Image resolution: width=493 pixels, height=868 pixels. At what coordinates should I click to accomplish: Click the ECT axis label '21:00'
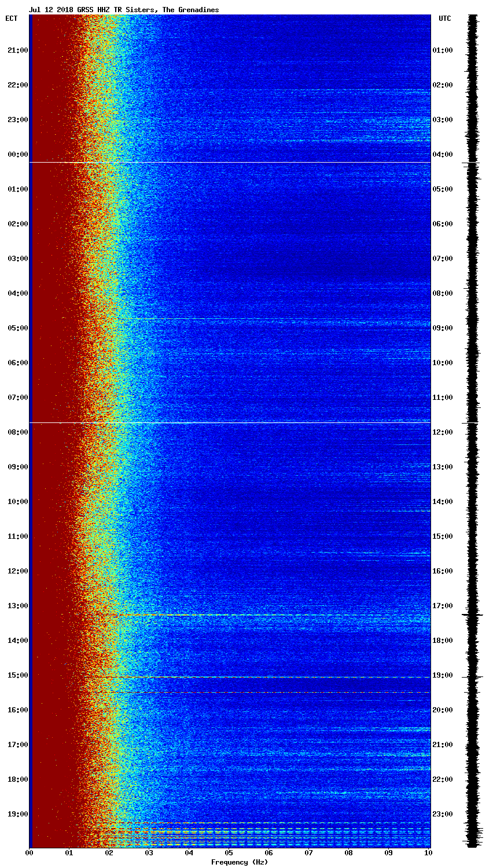(x=18, y=50)
